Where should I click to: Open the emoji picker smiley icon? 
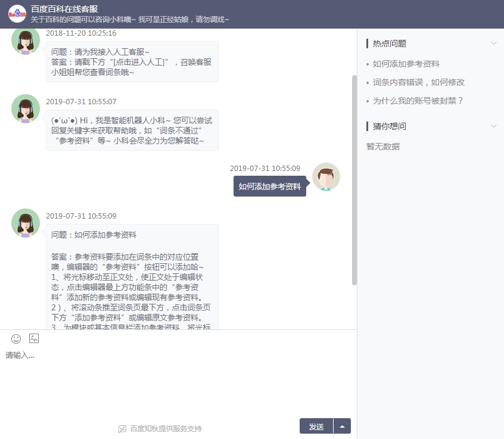coord(16,338)
